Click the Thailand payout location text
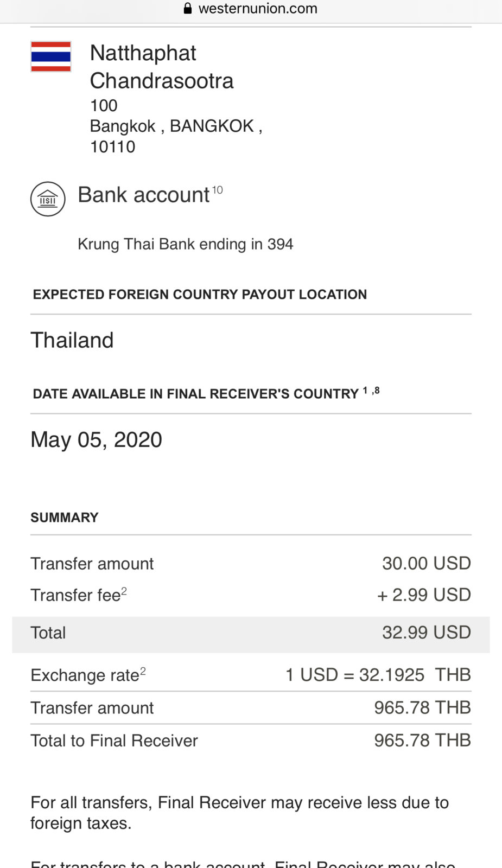Viewport: 502px width, 868px height. [72, 340]
